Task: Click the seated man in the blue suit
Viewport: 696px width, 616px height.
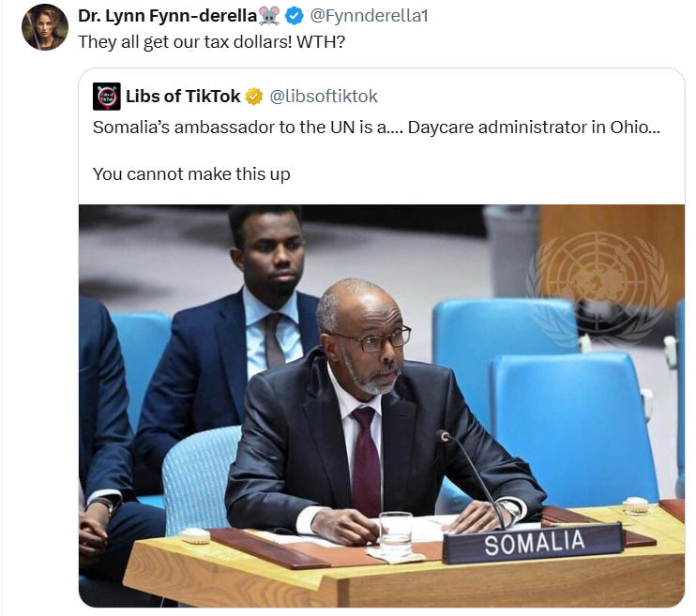Action: 231,338
